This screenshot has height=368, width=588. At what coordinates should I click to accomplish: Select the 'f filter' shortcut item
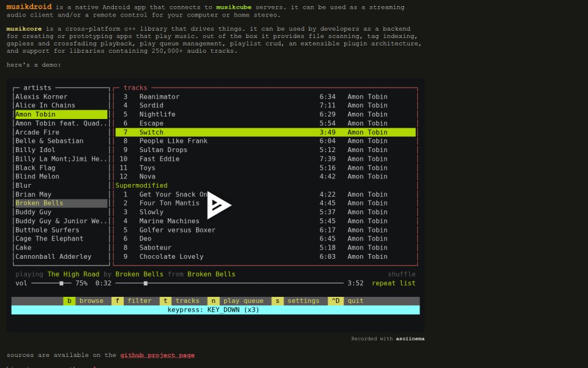[132, 301]
